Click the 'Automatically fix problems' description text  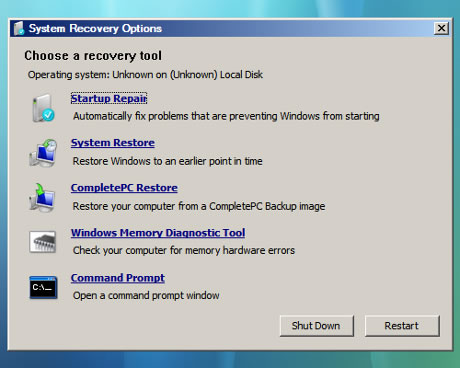tap(226, 116)
